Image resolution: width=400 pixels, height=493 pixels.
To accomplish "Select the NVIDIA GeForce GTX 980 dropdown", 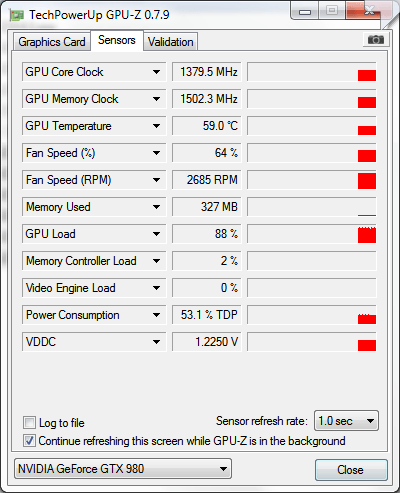I will click(123, 469).
